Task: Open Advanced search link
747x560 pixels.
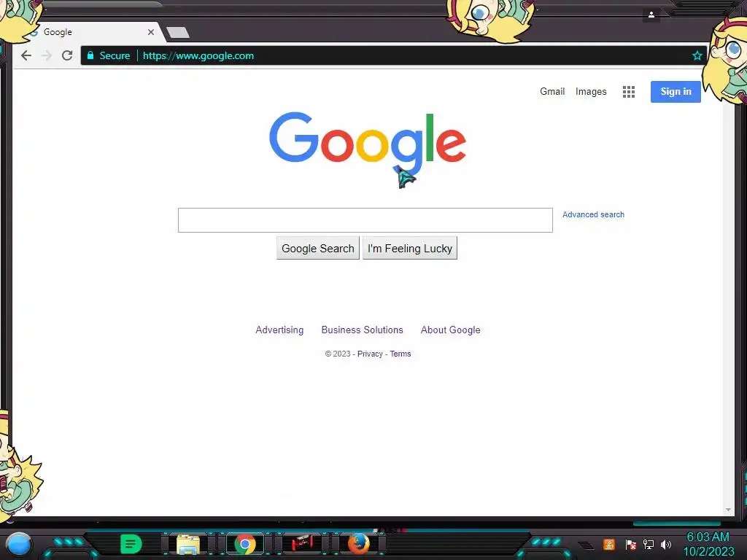Action: 593,214
